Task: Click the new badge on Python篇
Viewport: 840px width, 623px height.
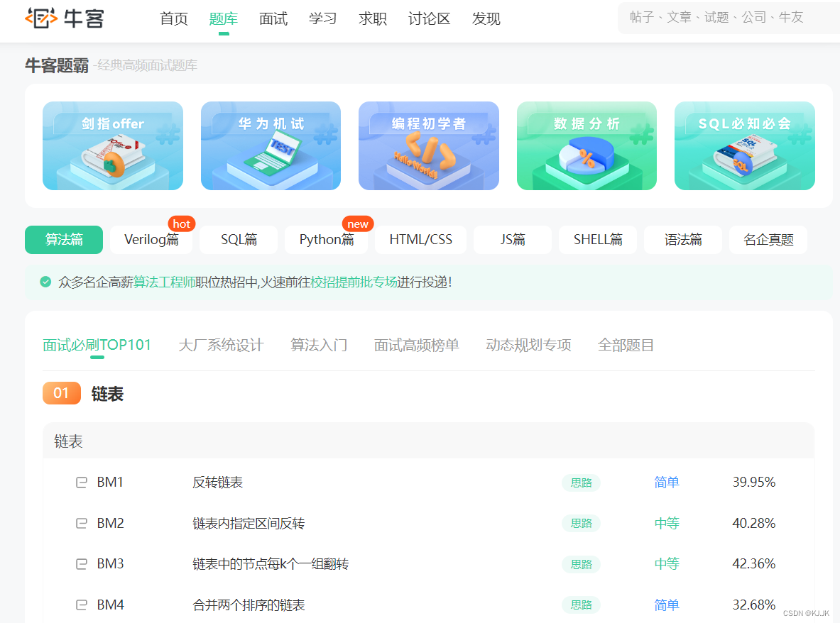Action: pyautogui.click(x=358, y=224)
